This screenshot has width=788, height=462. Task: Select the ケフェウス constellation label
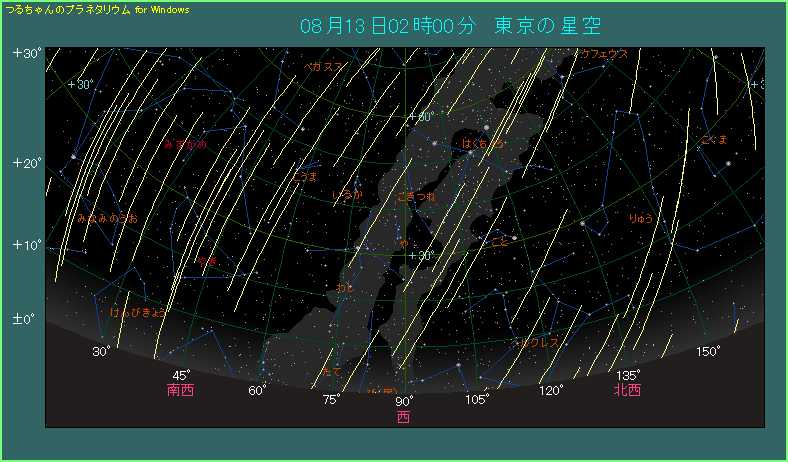604,54
